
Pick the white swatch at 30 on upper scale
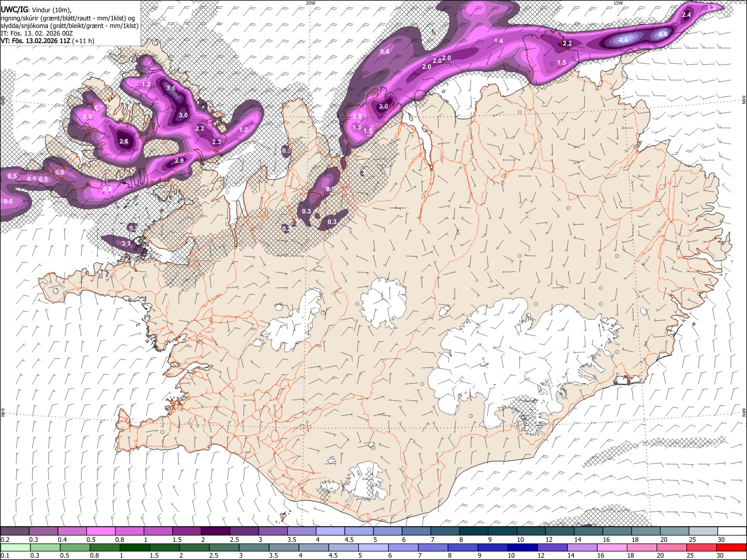click(731, 531)
